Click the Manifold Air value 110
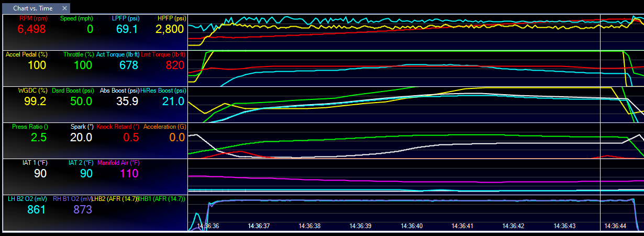Image resolution: width=644 pixels, height=236 pixels. [x=129, y=174]
